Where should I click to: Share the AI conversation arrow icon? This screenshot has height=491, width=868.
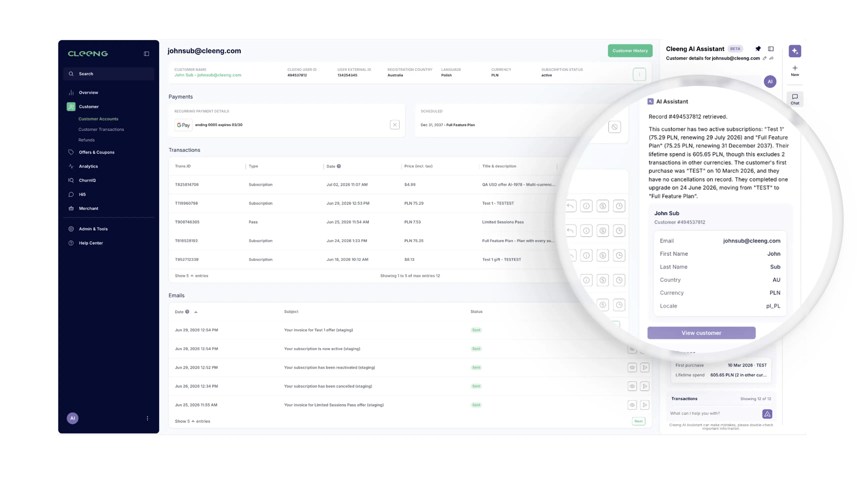click(771, 58)
